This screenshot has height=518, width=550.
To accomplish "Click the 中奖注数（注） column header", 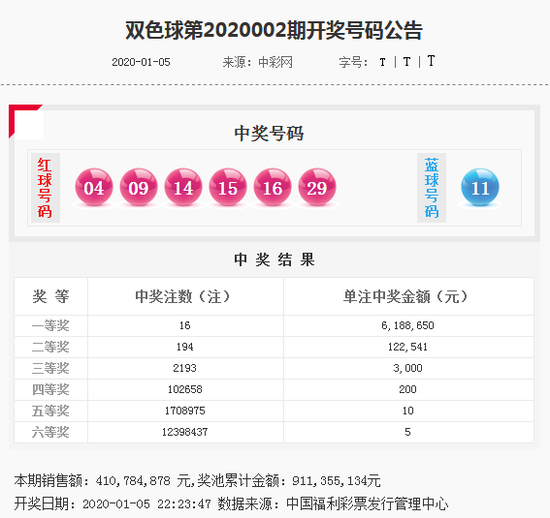I will tap(183, 296).
